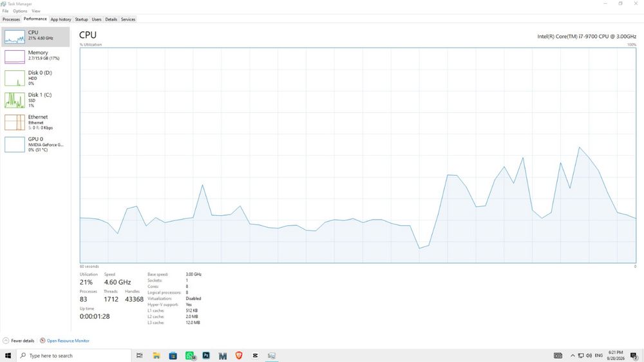Open the Memory section in sidebar
The width and height of the screenshot is (644, 362).
(x=35, y=57)
